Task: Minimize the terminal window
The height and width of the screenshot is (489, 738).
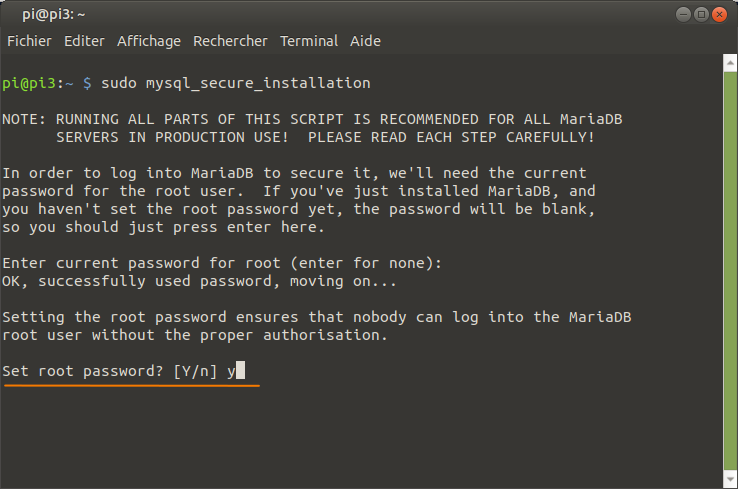Action: (x=683, y=15)
